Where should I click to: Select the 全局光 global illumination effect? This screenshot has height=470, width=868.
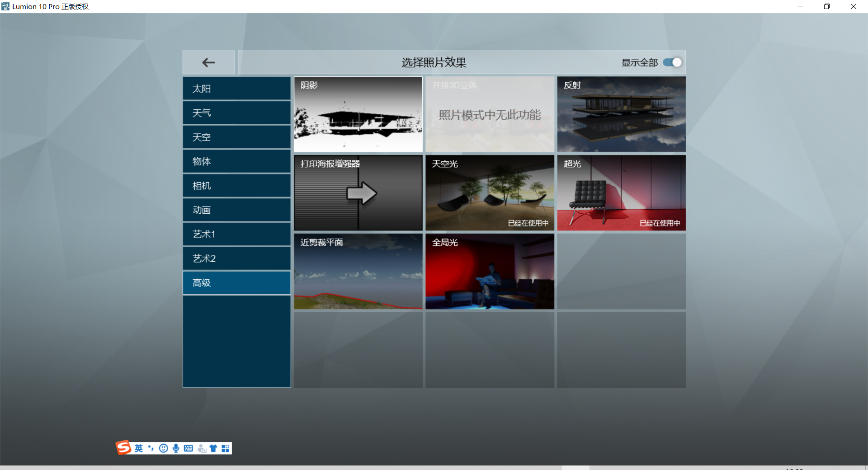click(490, 271)
